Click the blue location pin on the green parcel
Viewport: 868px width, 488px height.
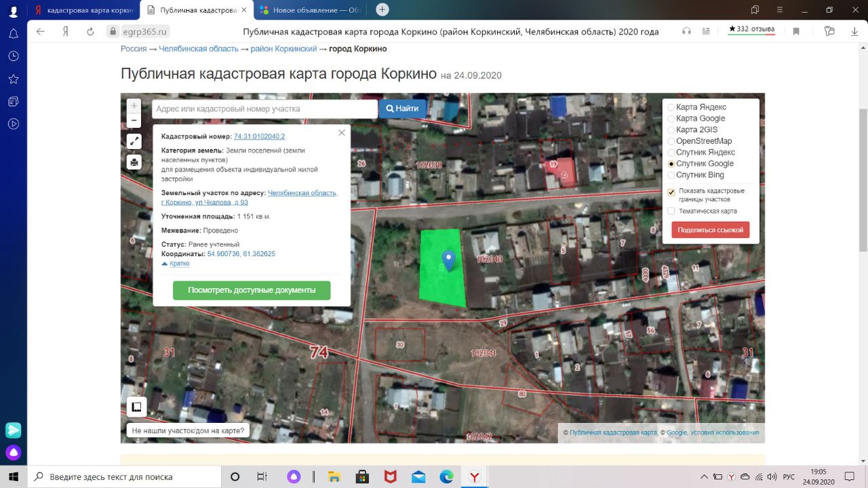448,260
